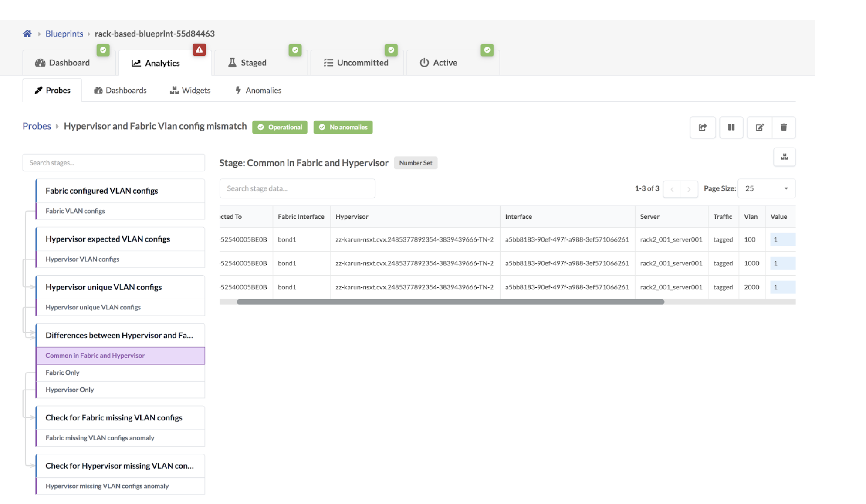Click the Blueprints breadcrumb link
The height and width of the screenshot is (504, 866).
[x=64, y=34]
